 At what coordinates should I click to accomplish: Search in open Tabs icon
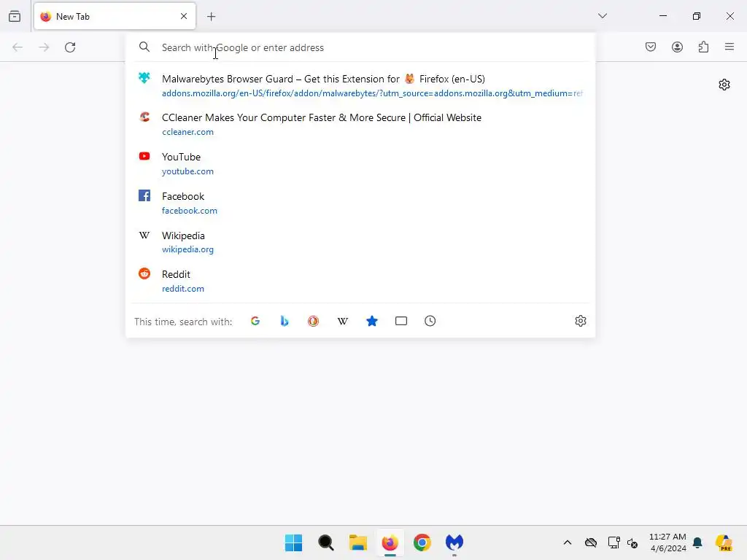(x=401, y=321)
